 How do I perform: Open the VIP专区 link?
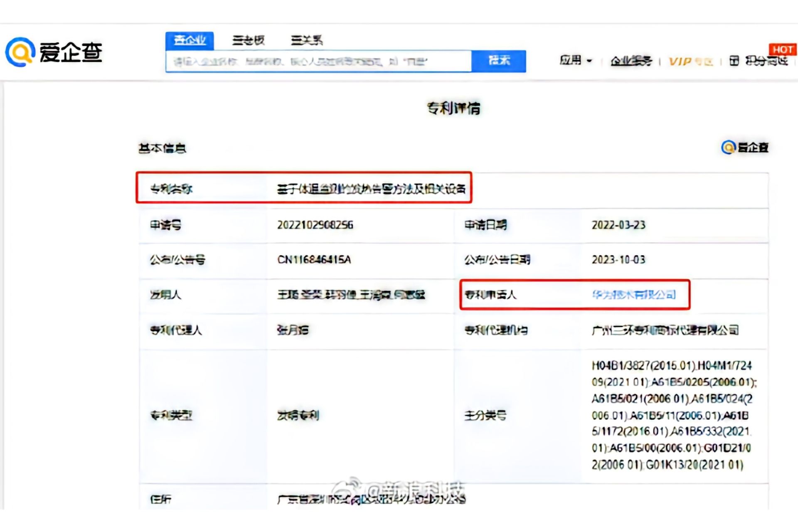pyautogui.click(x=690, y=62)
